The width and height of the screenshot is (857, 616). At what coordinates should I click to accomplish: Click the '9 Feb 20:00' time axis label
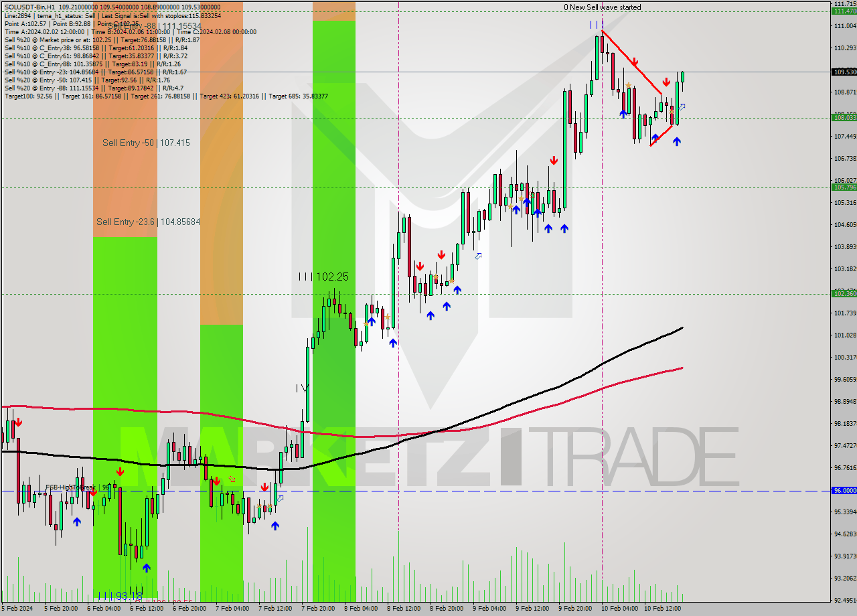[575, 609]
